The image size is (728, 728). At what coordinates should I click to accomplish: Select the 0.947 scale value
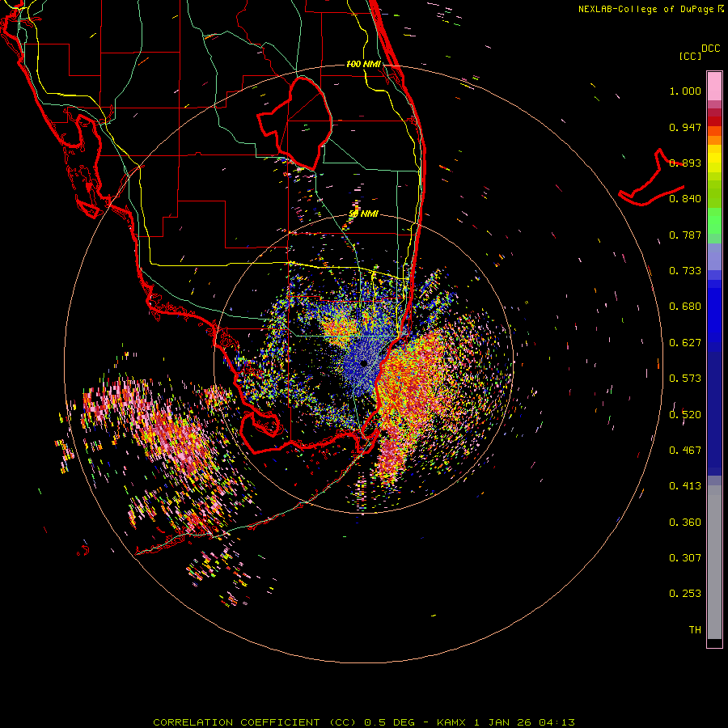pos(685,127)
